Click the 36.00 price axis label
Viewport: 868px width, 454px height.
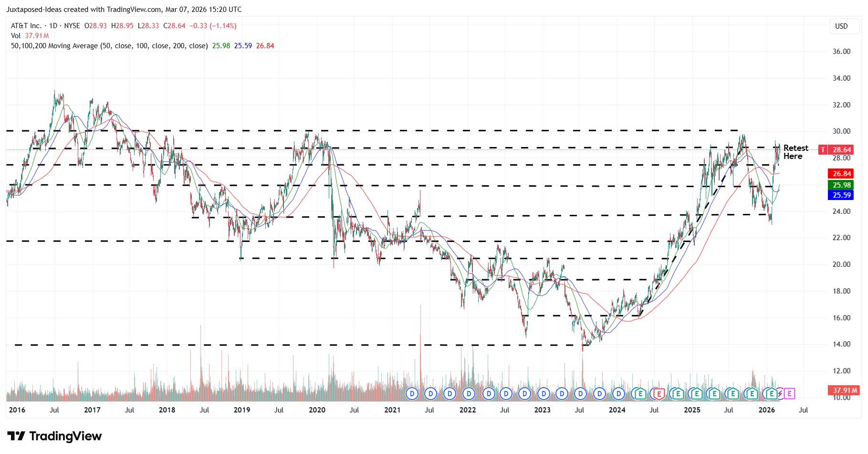coord(841,52)
